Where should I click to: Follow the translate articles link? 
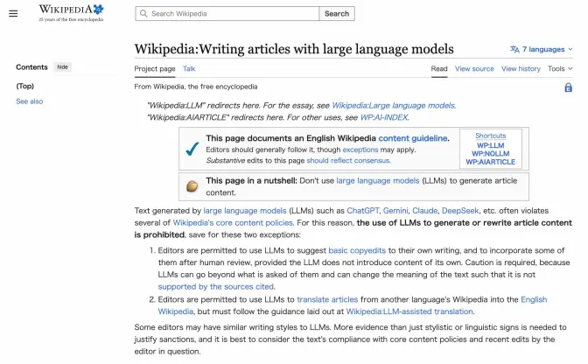pyautogui.click(x=327, y=299)
